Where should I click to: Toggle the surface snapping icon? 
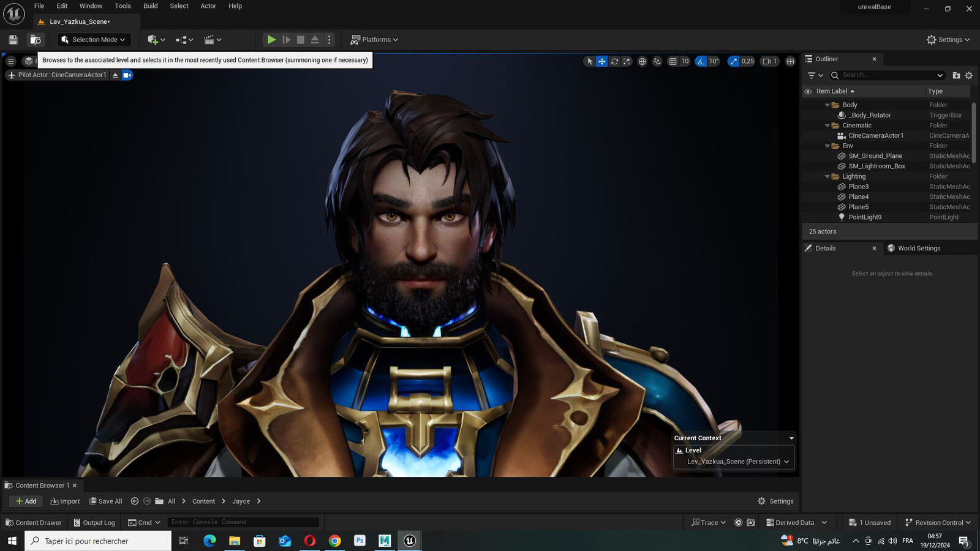click(657, 61)
